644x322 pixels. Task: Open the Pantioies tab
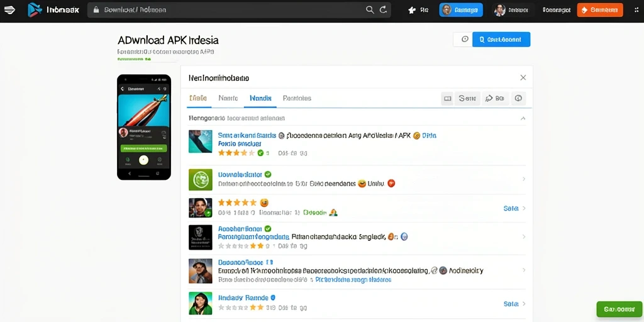pyautogui.click(x=297, y=98)
